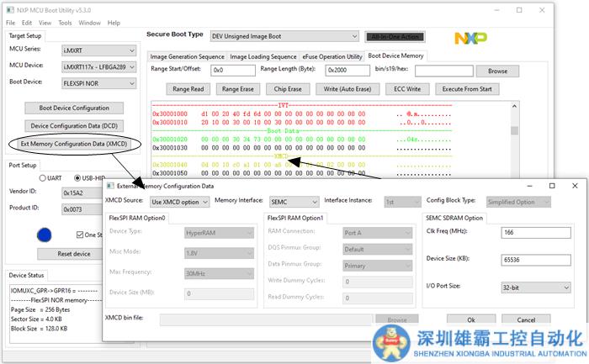Click the blue connection status circle
The height and width of the screenshot is (364, 589).
tap(45, 235)
